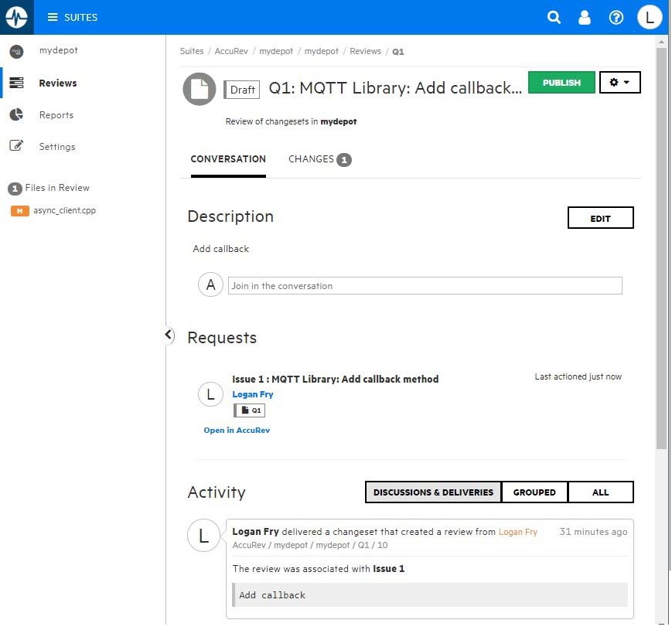Screen dimensions: 672x630
Task: Open the help question mark icon
Action: (x=616, y=17)
